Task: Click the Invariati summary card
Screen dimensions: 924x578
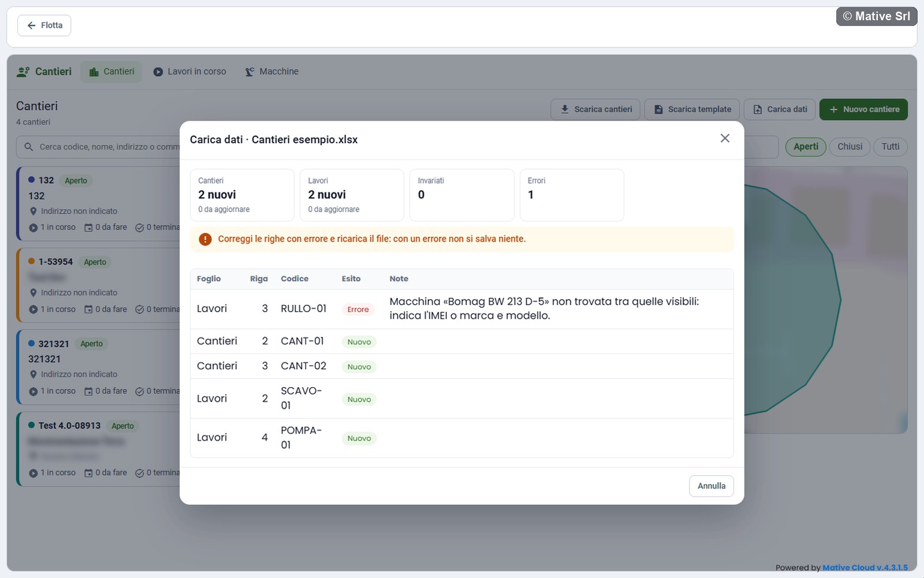Action: click(462, 195)
